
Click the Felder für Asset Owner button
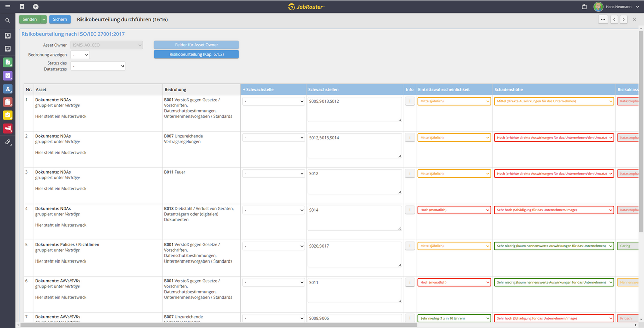click(x=196, y=45)
